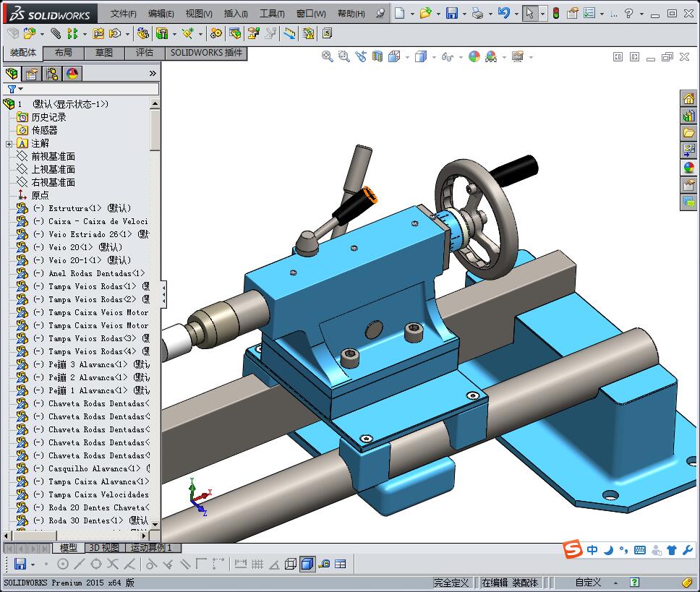Expand the 注解 annotations folder
700x592 pixels.
pos(9,143)
